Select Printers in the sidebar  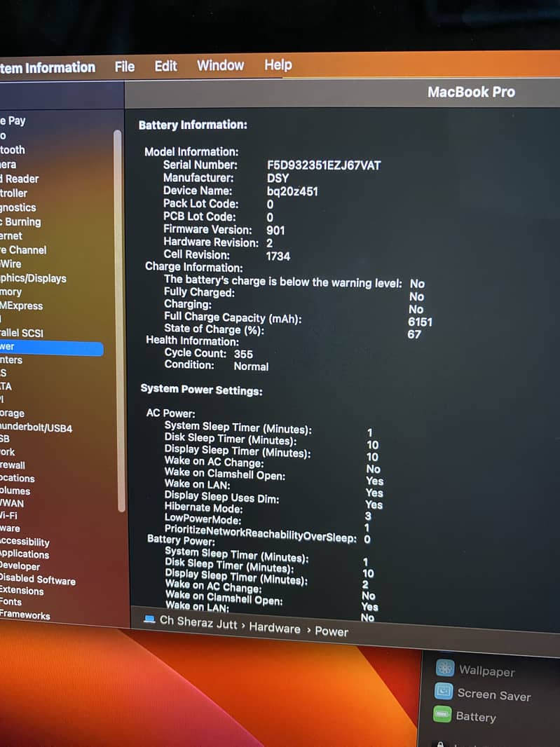11,360
